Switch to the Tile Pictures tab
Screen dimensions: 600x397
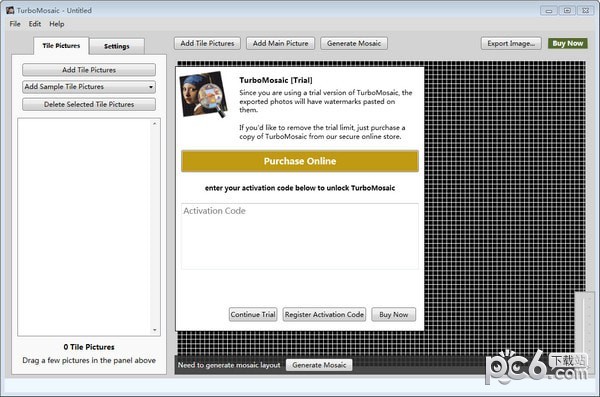(x=61, y=46)
